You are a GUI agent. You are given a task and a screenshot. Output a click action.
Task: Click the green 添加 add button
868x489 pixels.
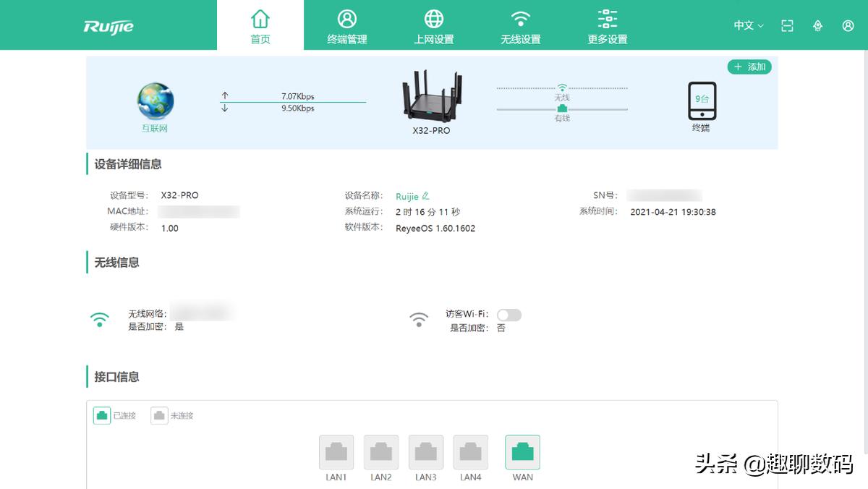tap(750, 67)
